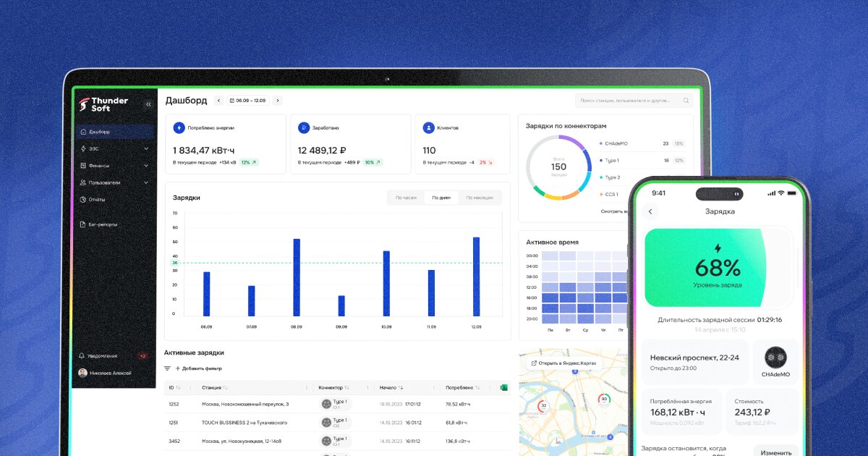The width and height of the screenshot is (868, 456).
Task: Go to previous date period arrow
Action: coord(218,101)
